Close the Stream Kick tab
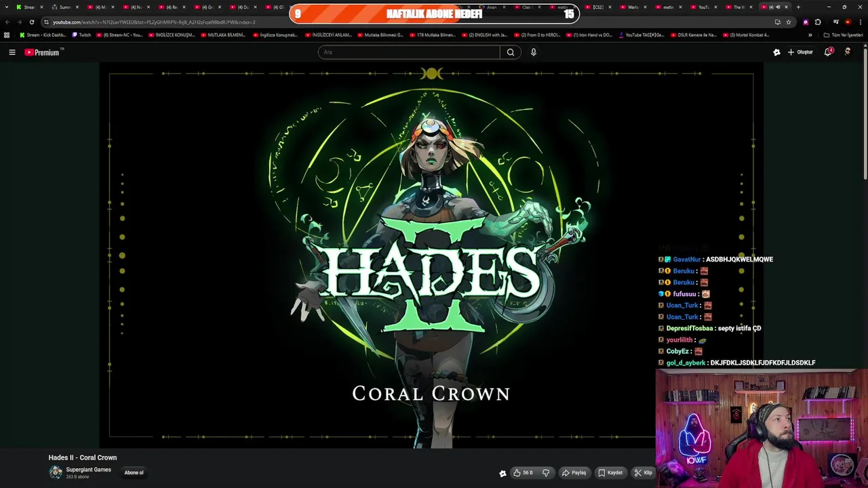The width and height of the screenshot is (868, 488). pyautogui.click(x=41, y=7)
